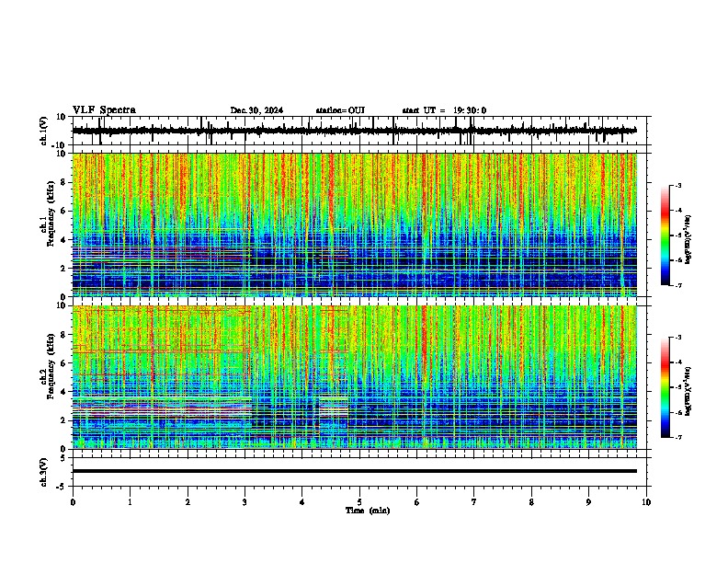Select the "Dec. 30, 2024" date label
The height and width of the screenshot is (563, 728).
(x=256, y=110)
